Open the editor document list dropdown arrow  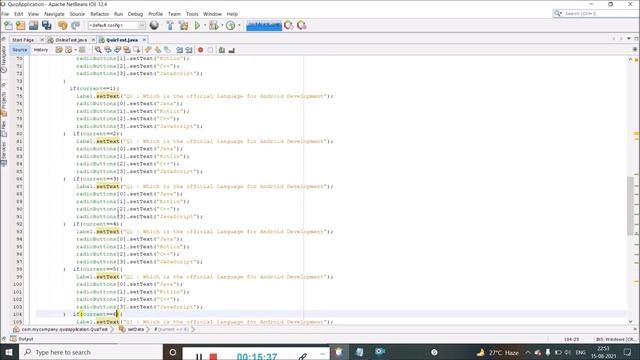tap(629, 38)
